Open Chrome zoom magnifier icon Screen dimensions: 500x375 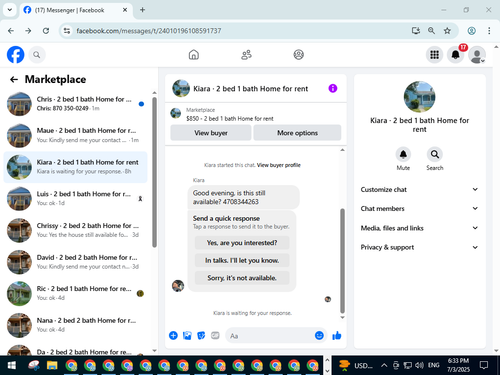click(431, 31)
